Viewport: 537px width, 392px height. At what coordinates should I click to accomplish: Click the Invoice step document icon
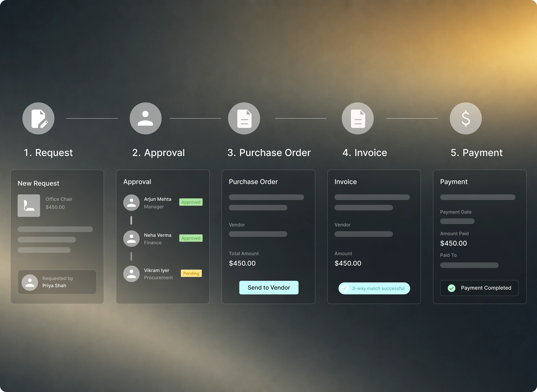(358, 118)
